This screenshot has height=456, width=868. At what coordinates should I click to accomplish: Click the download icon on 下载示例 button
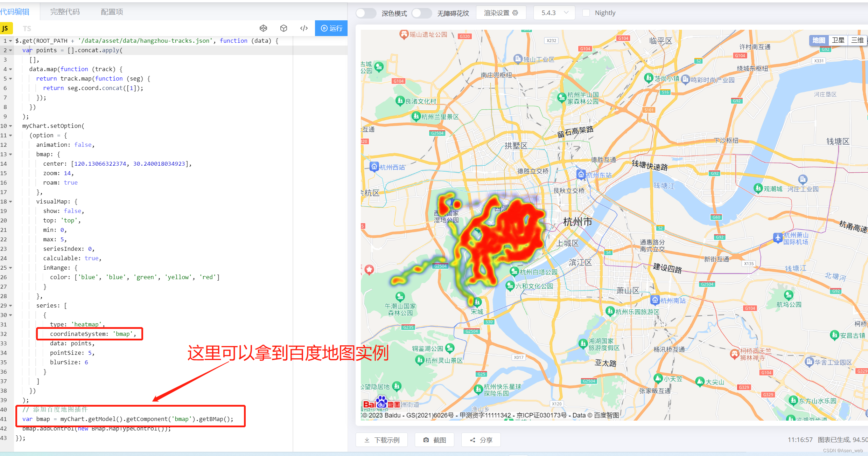point(367,440)
